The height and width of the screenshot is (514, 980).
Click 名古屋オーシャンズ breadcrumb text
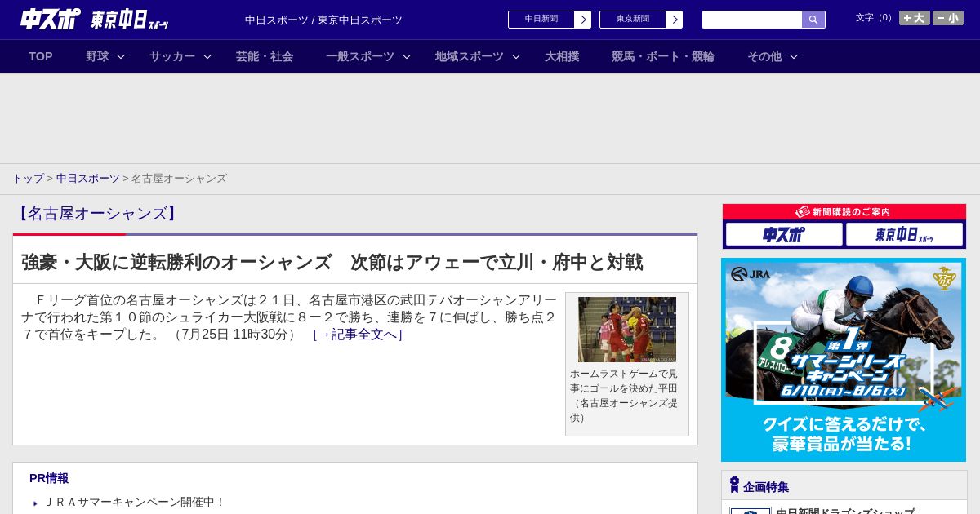pos(179,179)
